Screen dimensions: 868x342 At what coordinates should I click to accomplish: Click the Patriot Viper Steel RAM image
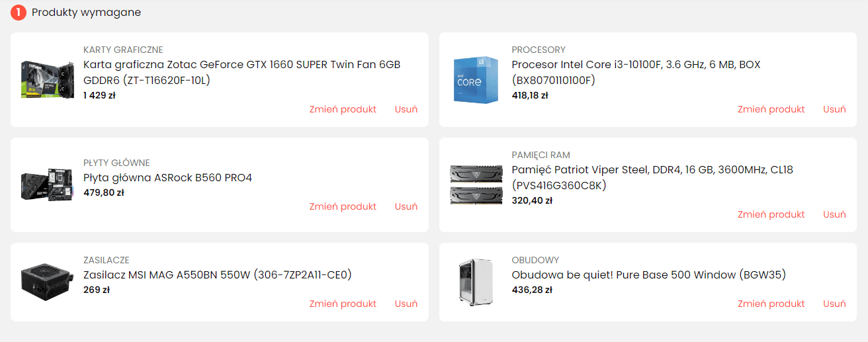tap(476, 184)
